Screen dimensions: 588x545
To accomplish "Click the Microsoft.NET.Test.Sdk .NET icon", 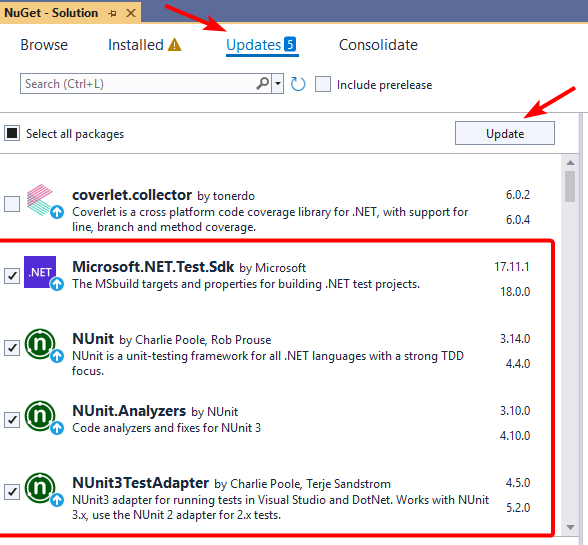I will point(40,272).
